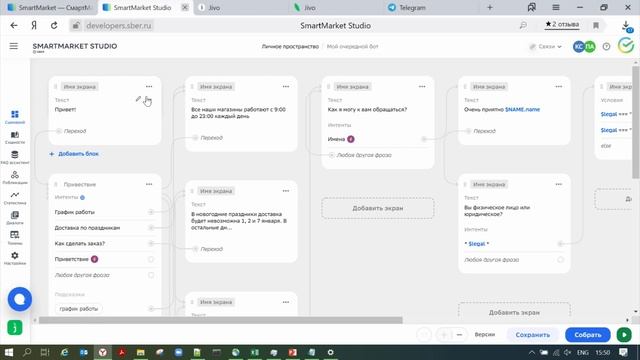
Task: Toggle connector circle for Приветствие intent
Action: [151, 259]
